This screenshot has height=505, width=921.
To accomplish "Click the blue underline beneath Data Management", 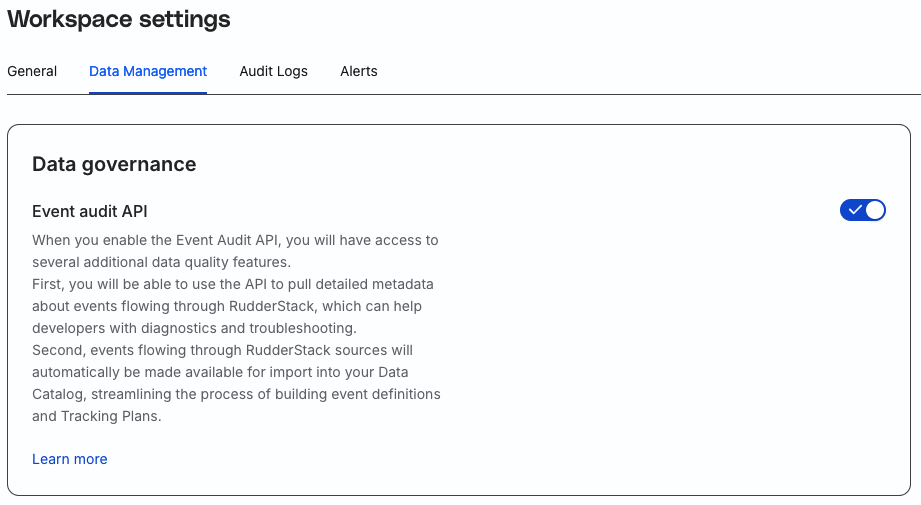I will (148, 93).
